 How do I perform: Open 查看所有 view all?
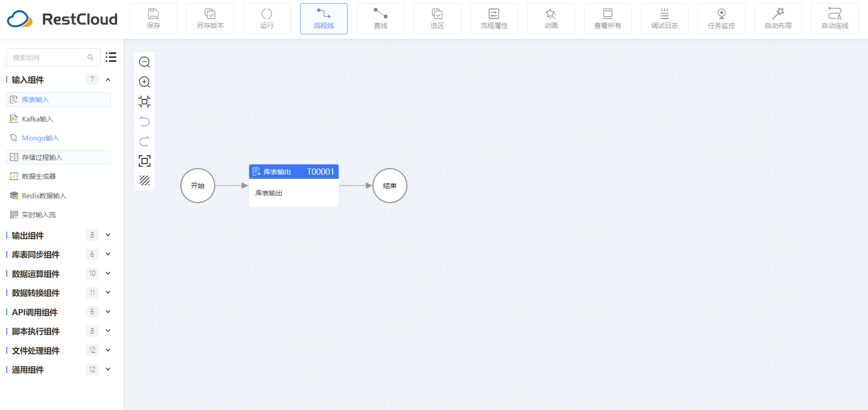[608, 19]
